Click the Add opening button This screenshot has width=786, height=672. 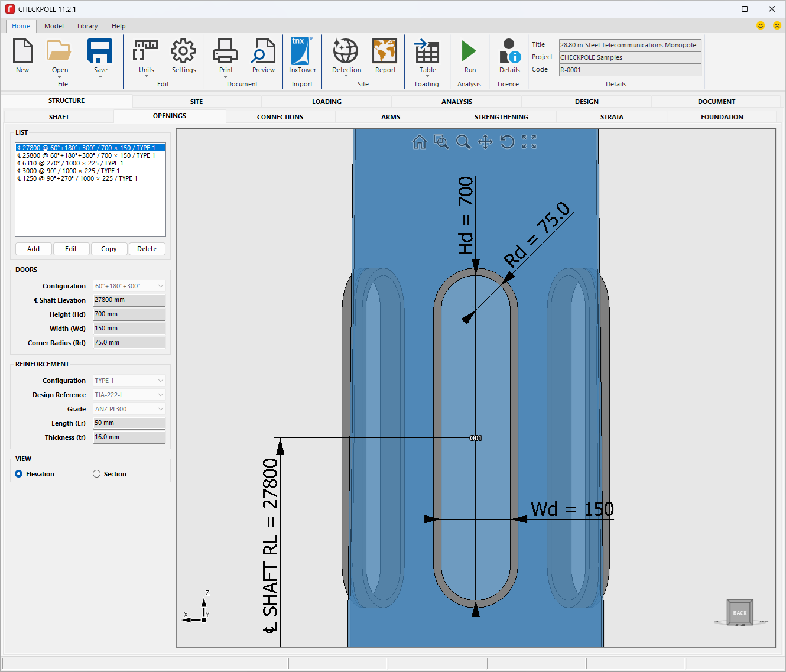(34, 249)
